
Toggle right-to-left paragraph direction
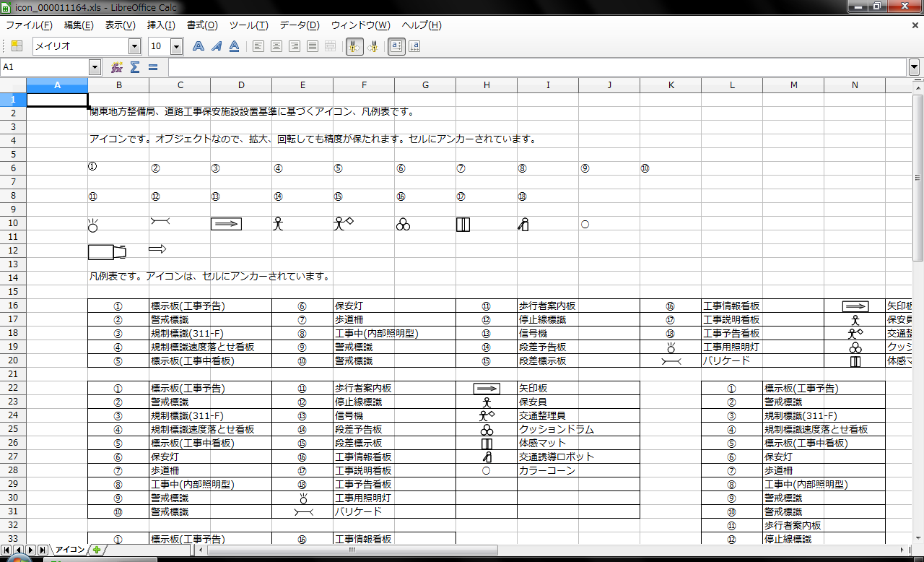click(x=372, y=46)
